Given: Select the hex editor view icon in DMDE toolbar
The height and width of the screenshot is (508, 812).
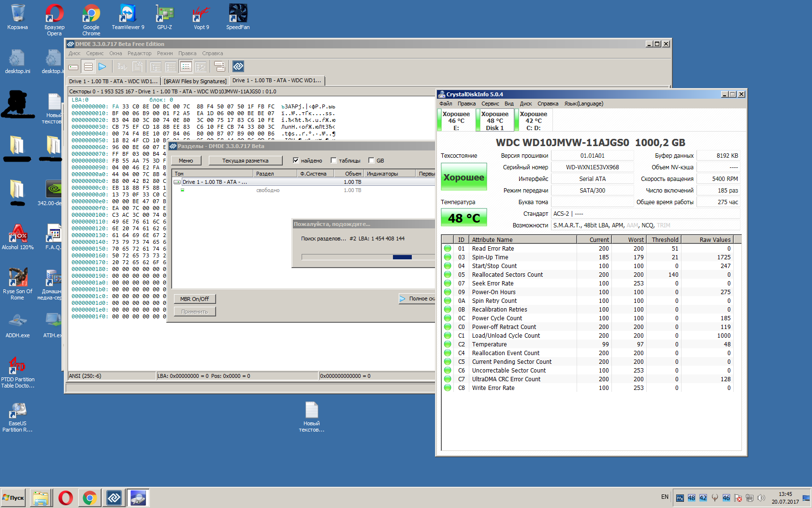Looking at the screenshot, I should [186, 67].
